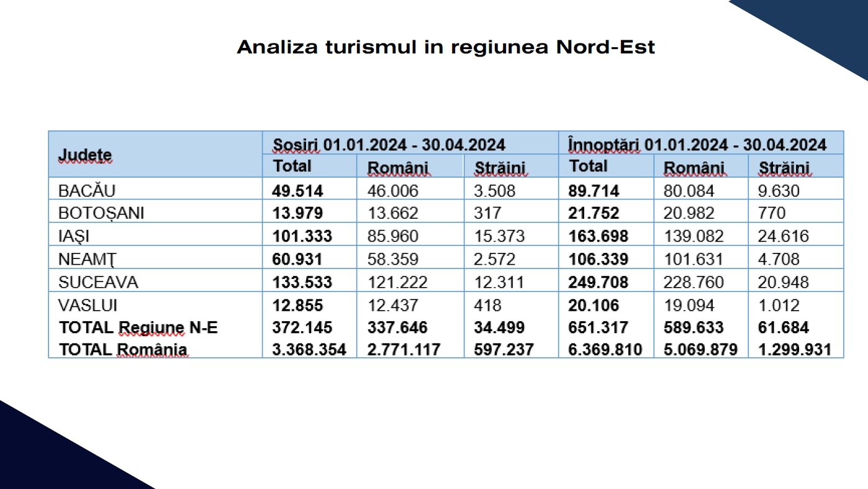Select the Județe column header cell
The width and height of the screenshot is (868, 489).
(85, 155)
